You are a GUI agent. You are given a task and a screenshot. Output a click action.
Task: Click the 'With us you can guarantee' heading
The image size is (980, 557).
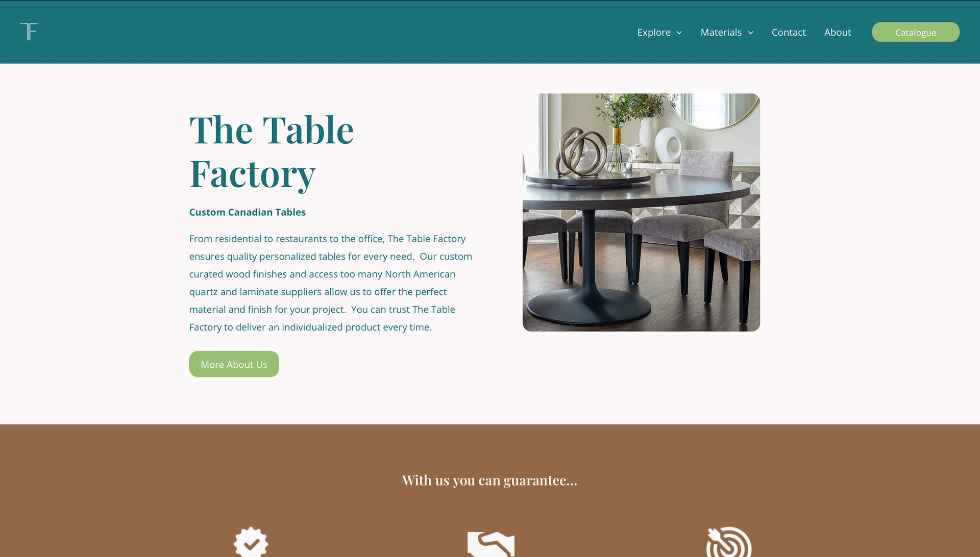point(490,480)
